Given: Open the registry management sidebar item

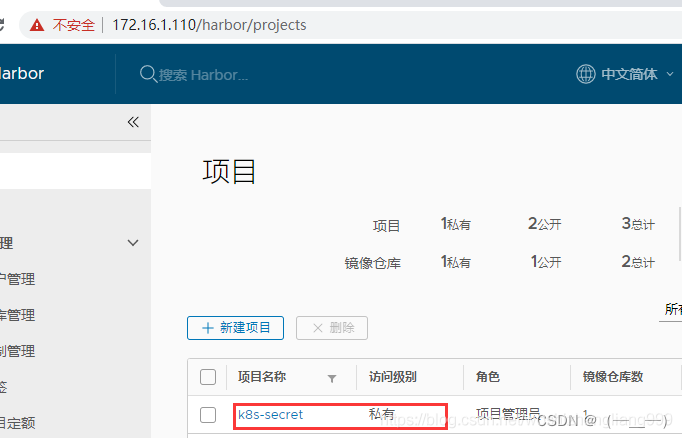Looking at the screenshot, I should [x=17, y=315].
